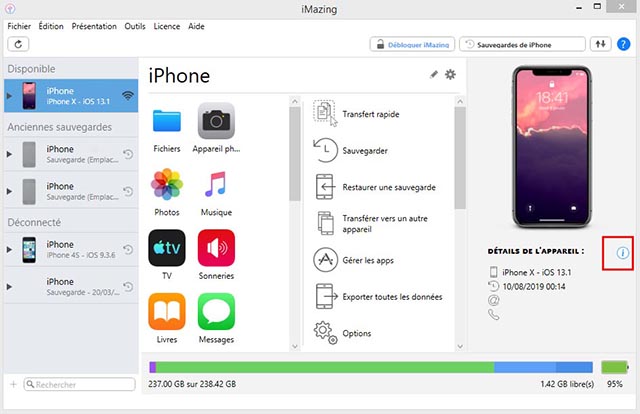This screenshot has height=414, width=640.
Task: Click the plus icon beside search field
Action: click(x=13, y=384)
